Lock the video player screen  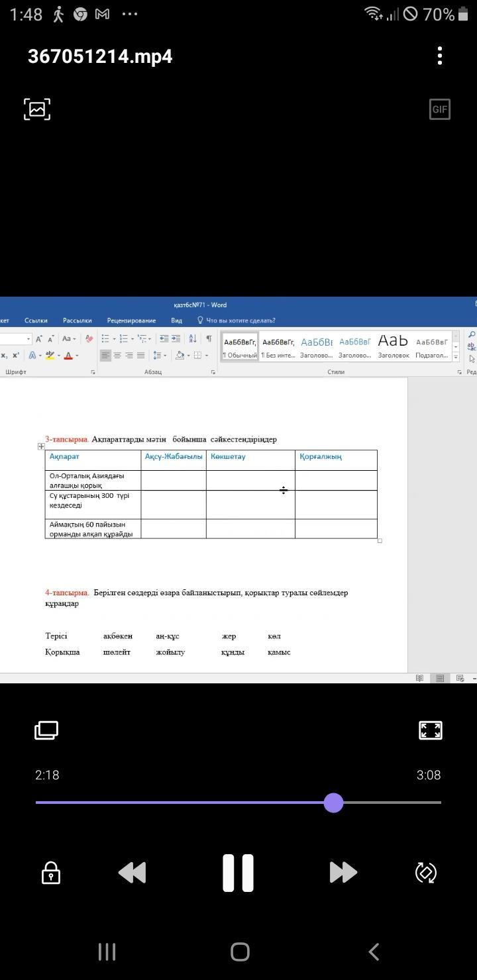[51, 873]
